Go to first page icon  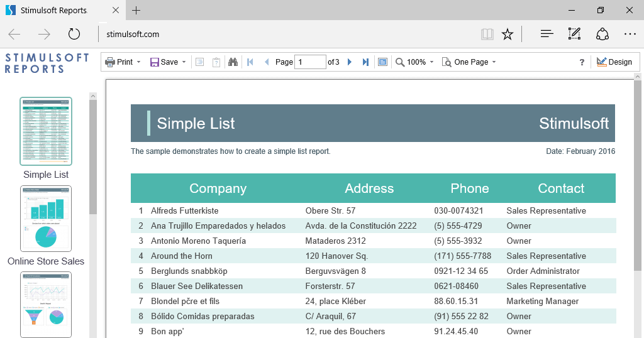[x=250, y=62]
